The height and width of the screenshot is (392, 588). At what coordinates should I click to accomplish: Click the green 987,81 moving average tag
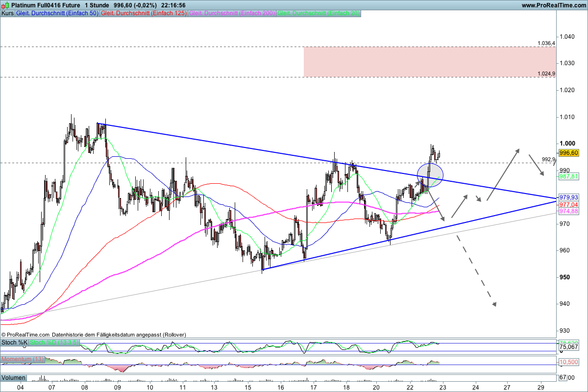[x=569, y=176]
